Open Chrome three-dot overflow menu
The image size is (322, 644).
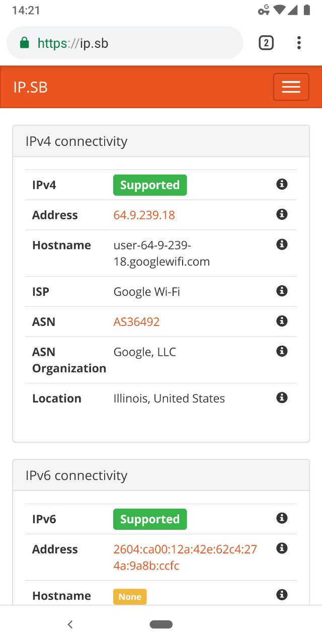pyautogui.click(x=299, y=43)
